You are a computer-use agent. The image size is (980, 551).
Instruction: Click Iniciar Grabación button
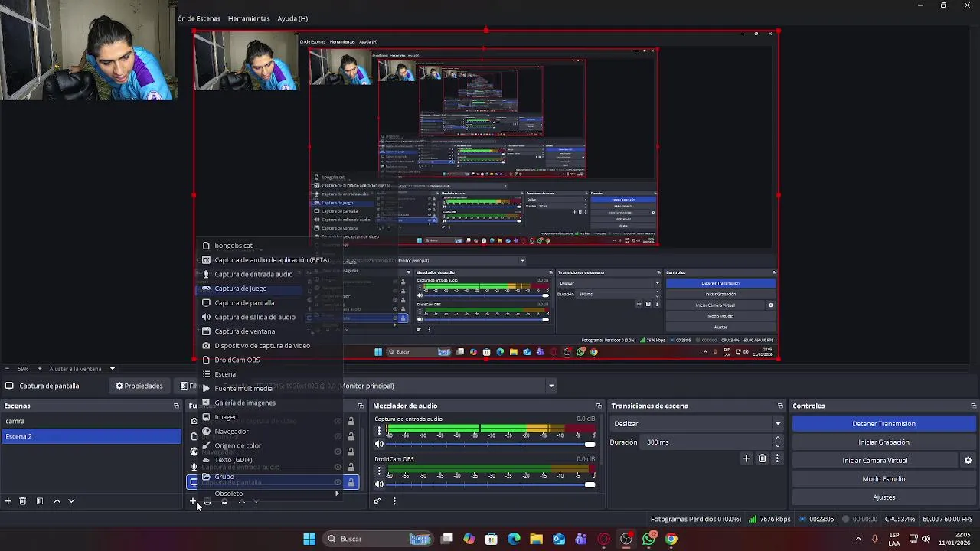coord(884,442)
